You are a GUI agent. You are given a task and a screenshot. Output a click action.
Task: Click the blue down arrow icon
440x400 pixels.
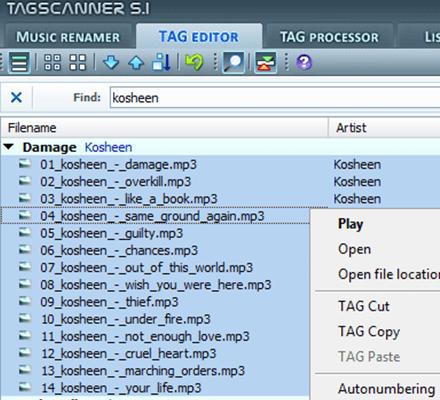(111, 62)
